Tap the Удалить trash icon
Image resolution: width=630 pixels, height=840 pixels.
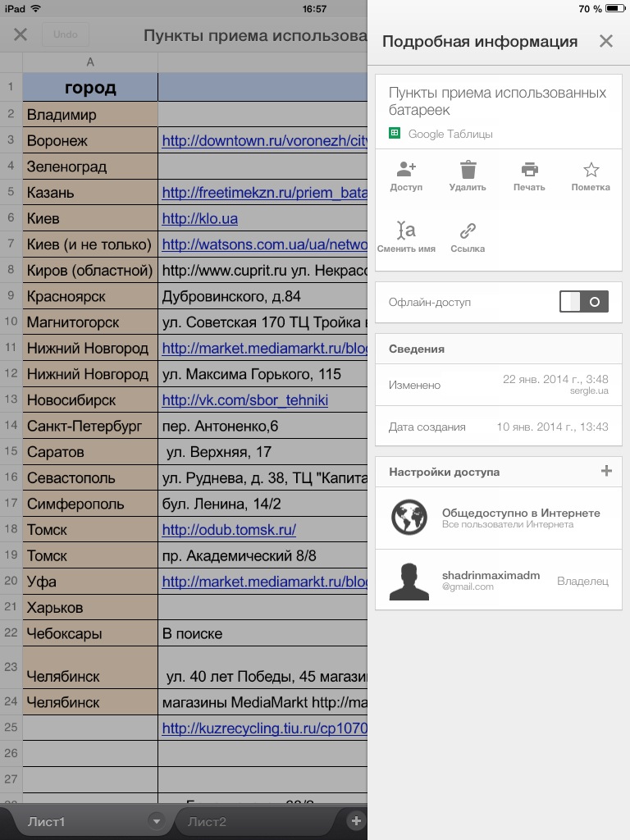coord(468,171)
